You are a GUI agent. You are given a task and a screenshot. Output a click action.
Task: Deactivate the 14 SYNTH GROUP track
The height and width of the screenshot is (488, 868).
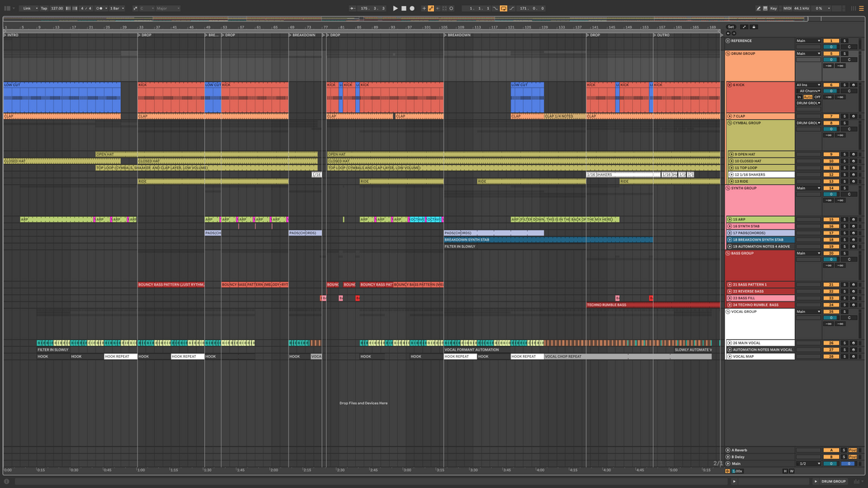pyautogui.click(x=831, y=188)
